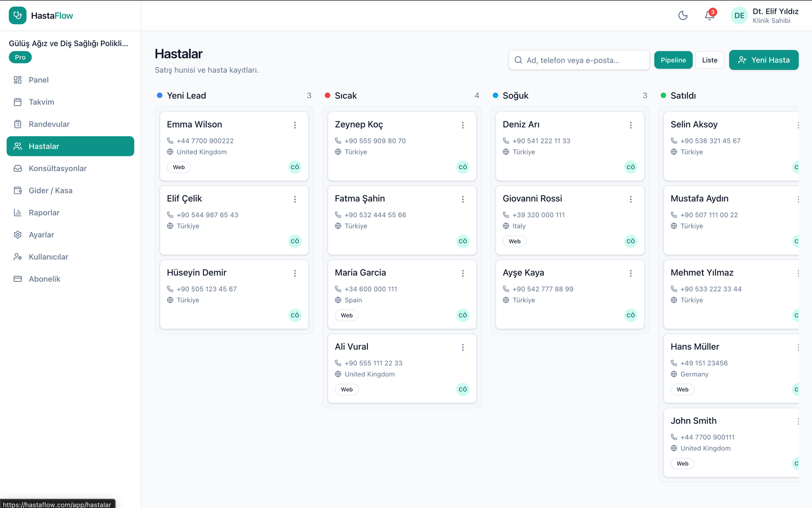Image resolution: width=812 pixels, height=508 pixels.
Task: Open options menu for Hüseyin Demir
Action: point(295,273)
